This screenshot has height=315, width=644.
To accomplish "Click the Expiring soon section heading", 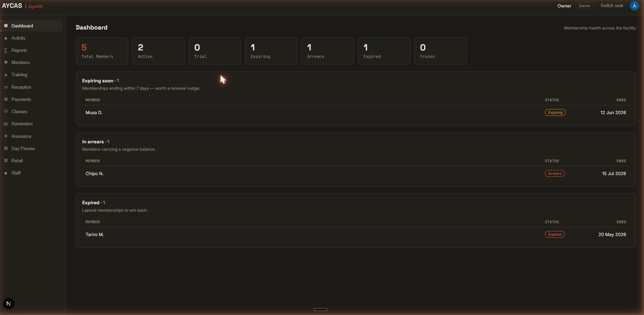I will click(x=100, y=81).
